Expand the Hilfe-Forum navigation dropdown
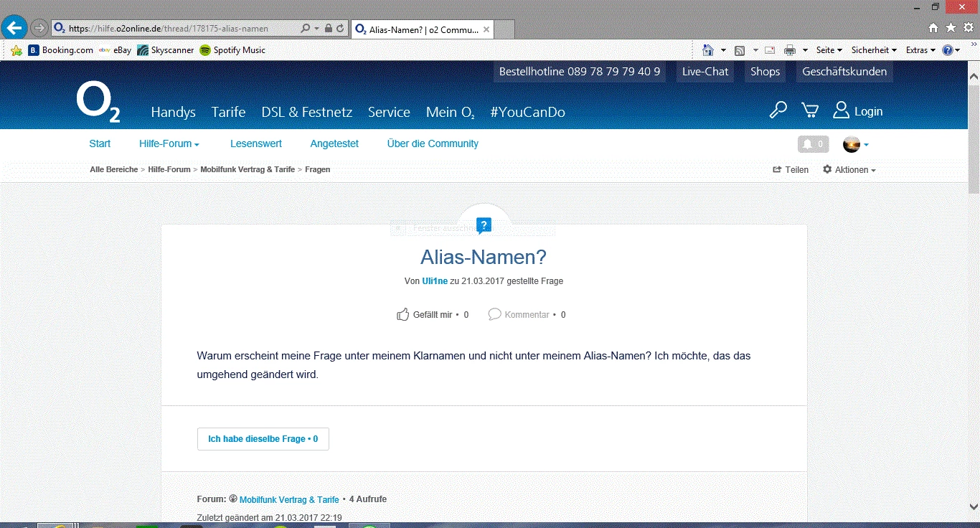 point(169,143)
